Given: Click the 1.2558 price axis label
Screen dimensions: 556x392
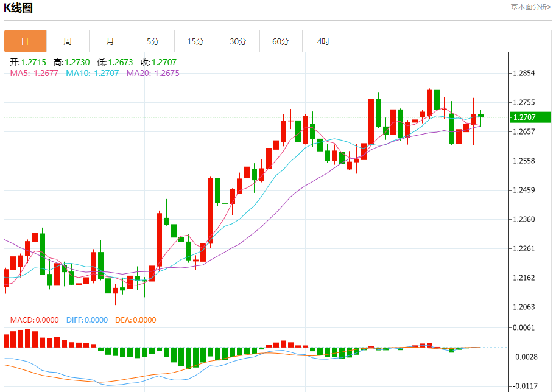Looking at the screenshot, I should click(524, 161).
